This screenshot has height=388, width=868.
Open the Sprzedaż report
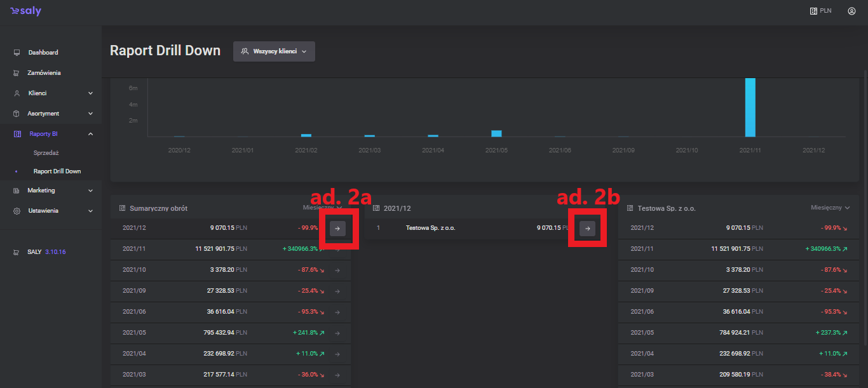click(x=46, y=153)
